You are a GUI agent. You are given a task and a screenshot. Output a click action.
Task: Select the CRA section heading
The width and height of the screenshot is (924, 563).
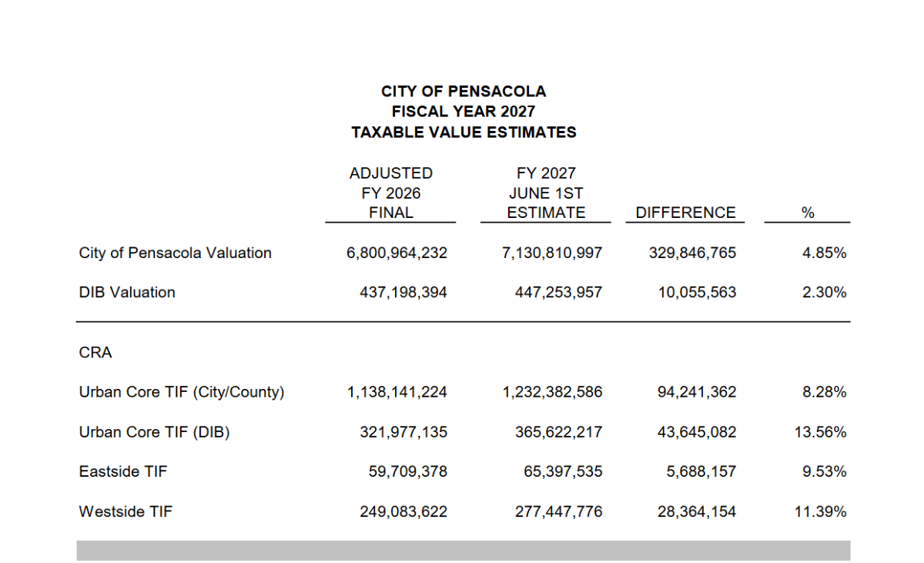click(x=95, y=353)
